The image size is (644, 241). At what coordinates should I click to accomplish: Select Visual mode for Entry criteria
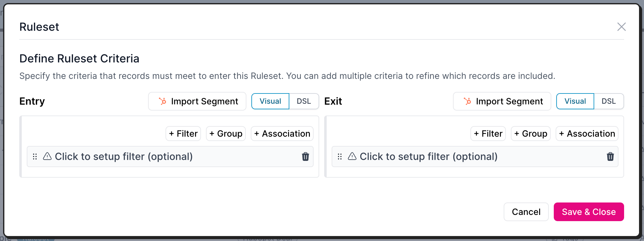270,101
